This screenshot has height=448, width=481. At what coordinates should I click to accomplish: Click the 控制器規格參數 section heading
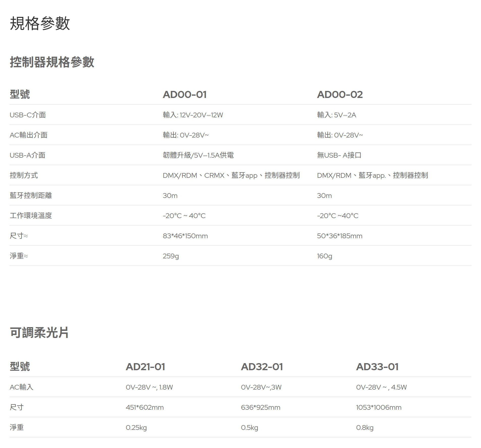click(52, 62)
